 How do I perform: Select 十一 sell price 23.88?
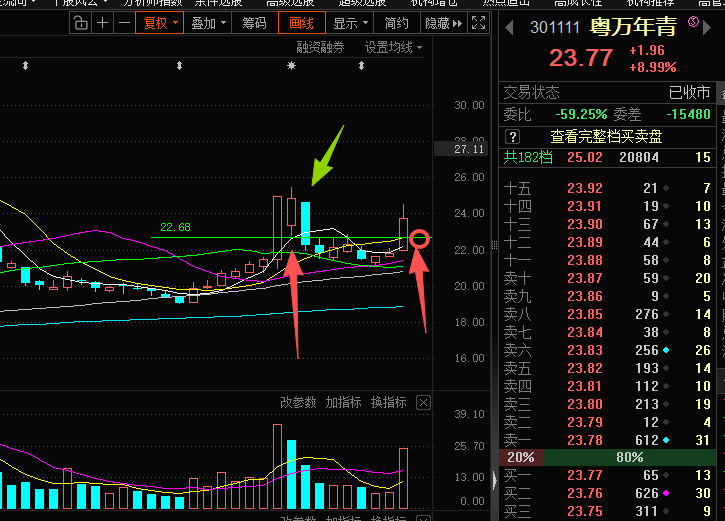click(x=585, y=261)
